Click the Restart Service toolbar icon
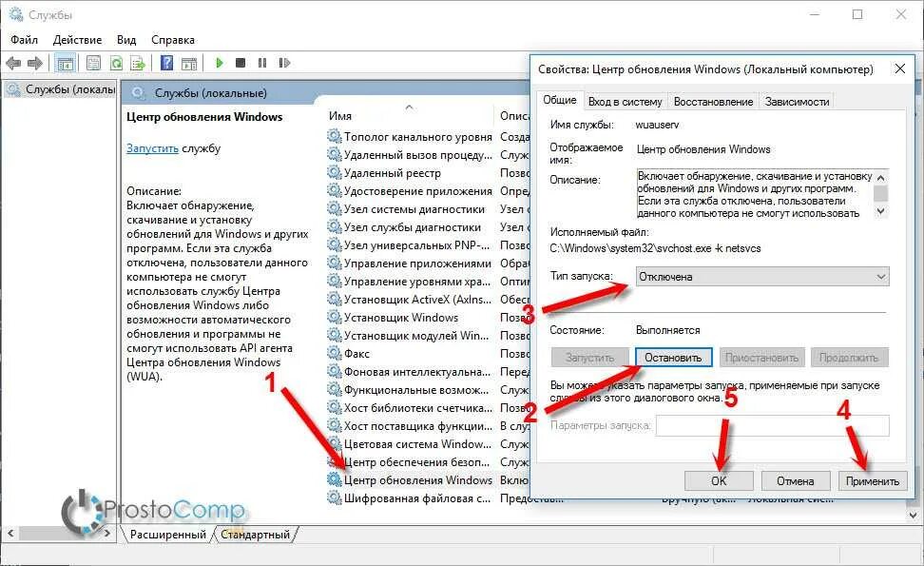The image size is (924, 566). pyautogui.click(x=284, y=63)
